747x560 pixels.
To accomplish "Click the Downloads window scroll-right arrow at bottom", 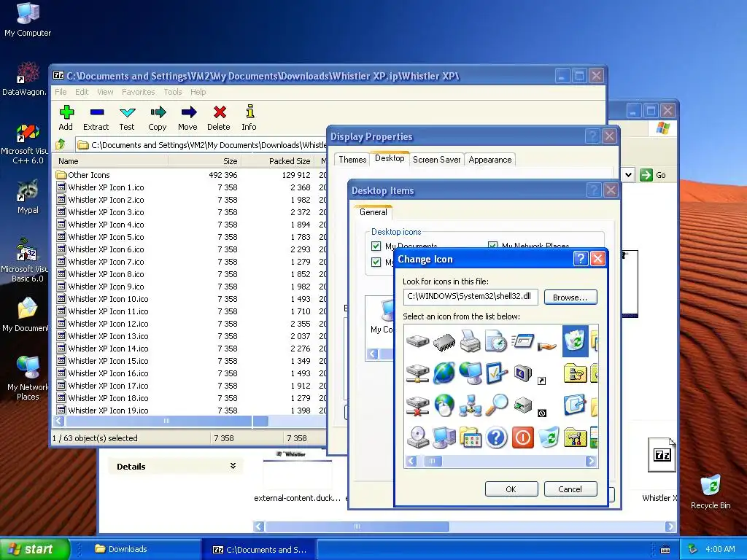I will pyautogui.click(x=670, y=526).
